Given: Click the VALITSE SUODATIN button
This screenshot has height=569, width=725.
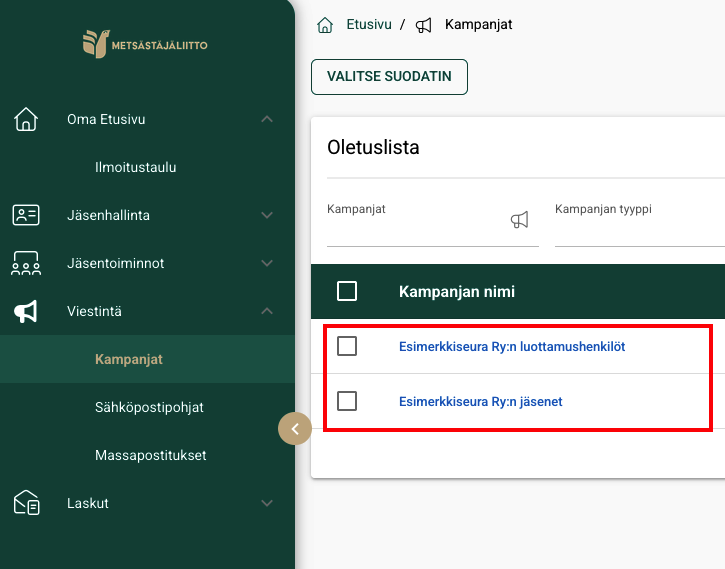Looking at the screenshot, I should coord(389,77).
